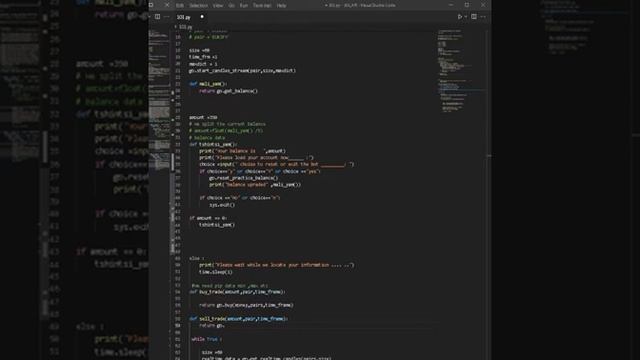The width and height of the screenshot is (640, 360).
Task: Open the Go menu
Action: (232, 6)
